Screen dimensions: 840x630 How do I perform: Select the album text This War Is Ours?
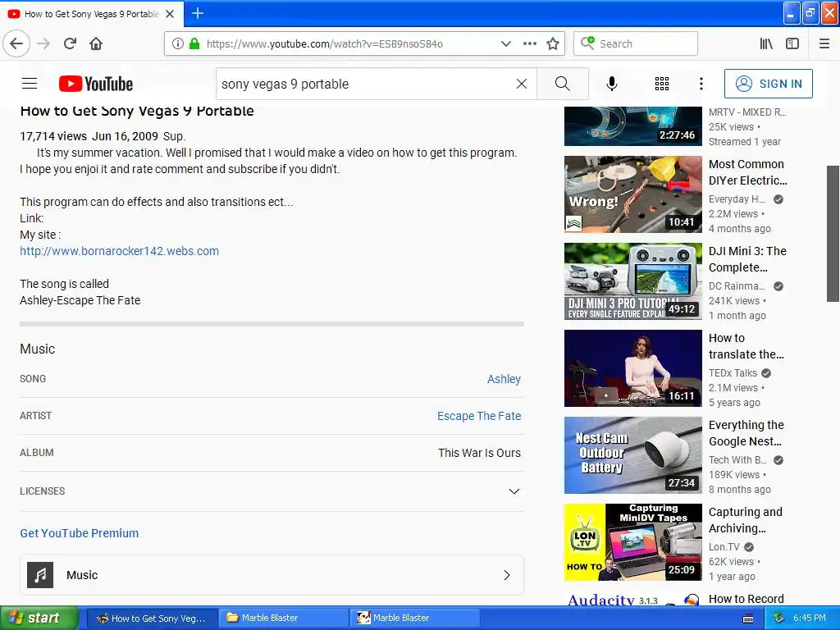pyautogui.click(x=479, y=453)
